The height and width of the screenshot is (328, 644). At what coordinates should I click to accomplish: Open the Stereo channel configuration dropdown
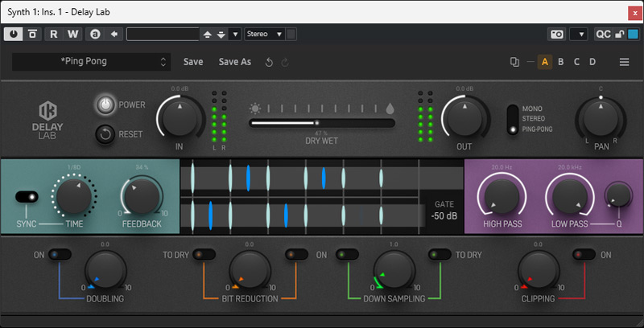pyautogui.click(x=265, y=34)
